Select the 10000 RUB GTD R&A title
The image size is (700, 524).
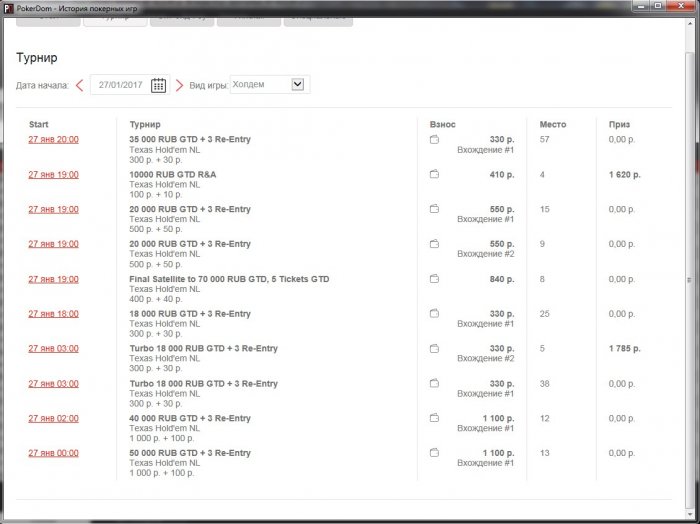[x=173, y=175]
